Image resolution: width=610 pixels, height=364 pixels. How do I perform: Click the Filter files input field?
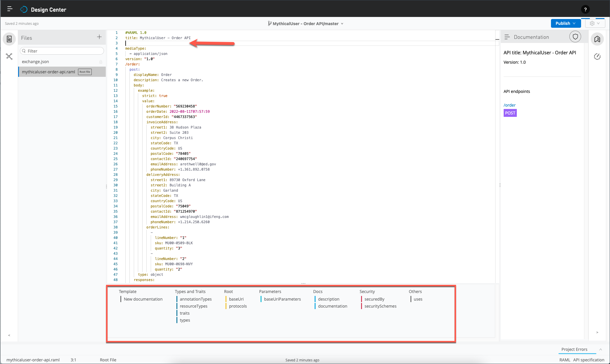tap(62, 51)
